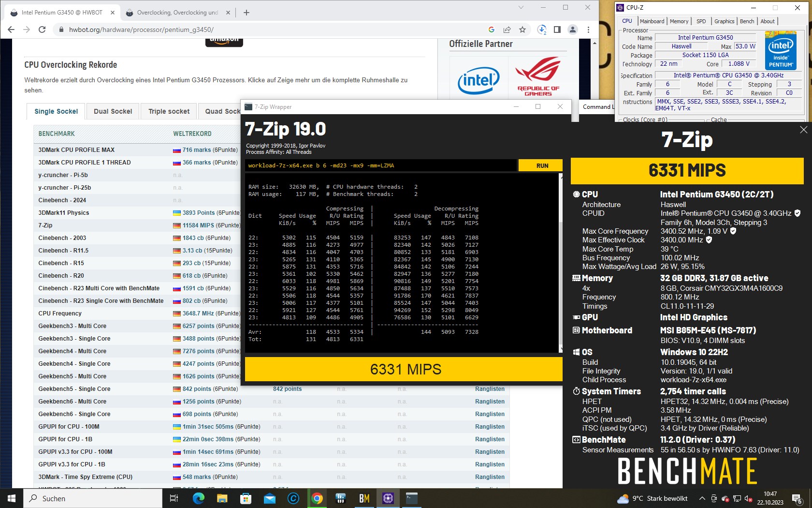Viewport: 812px width, 508px height.
Task: Launch Microsoft Edge from taskbar
Action: tap(198, 498)
